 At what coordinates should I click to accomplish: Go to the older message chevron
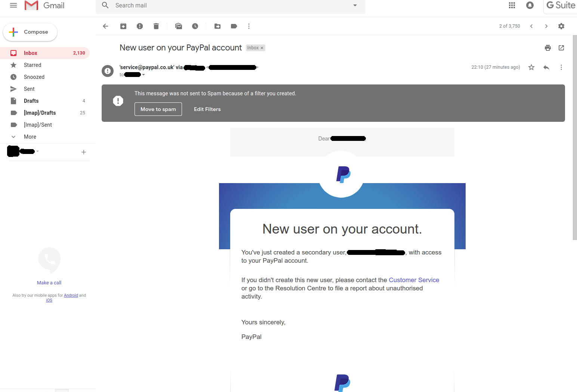(546, 26)
